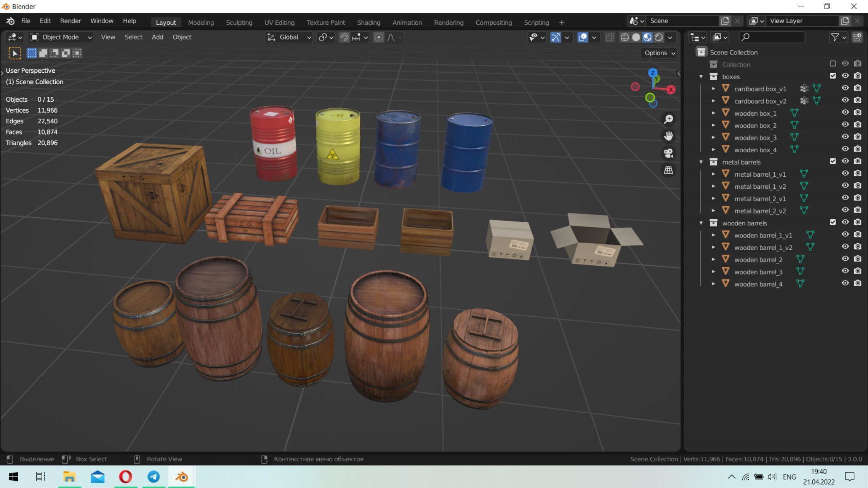
Task: Choose the invert selection mode icon
Action: click(x=66, y=53)
